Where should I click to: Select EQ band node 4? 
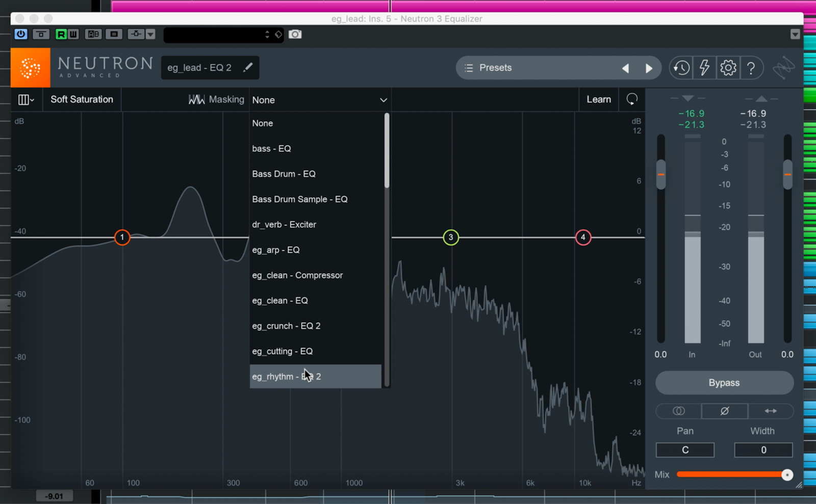(x=583, y=237)
